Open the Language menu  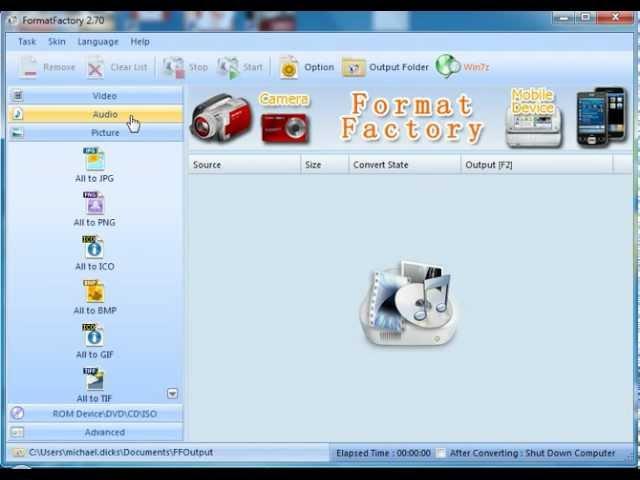(98, 42)
